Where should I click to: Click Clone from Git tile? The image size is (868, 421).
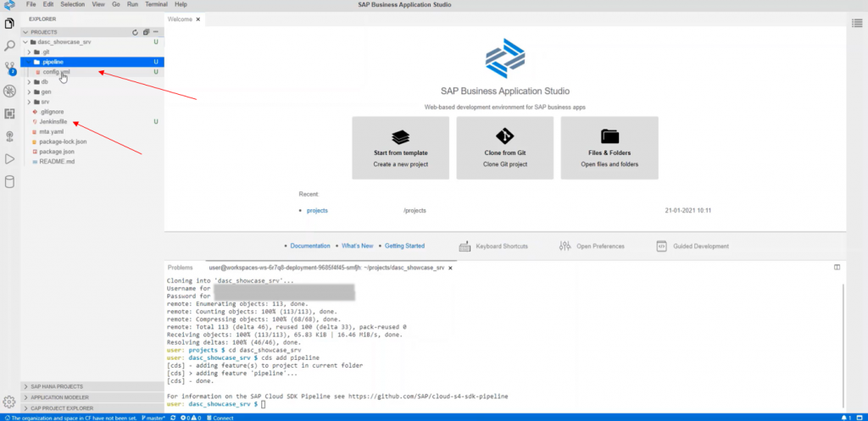(505, 147)
